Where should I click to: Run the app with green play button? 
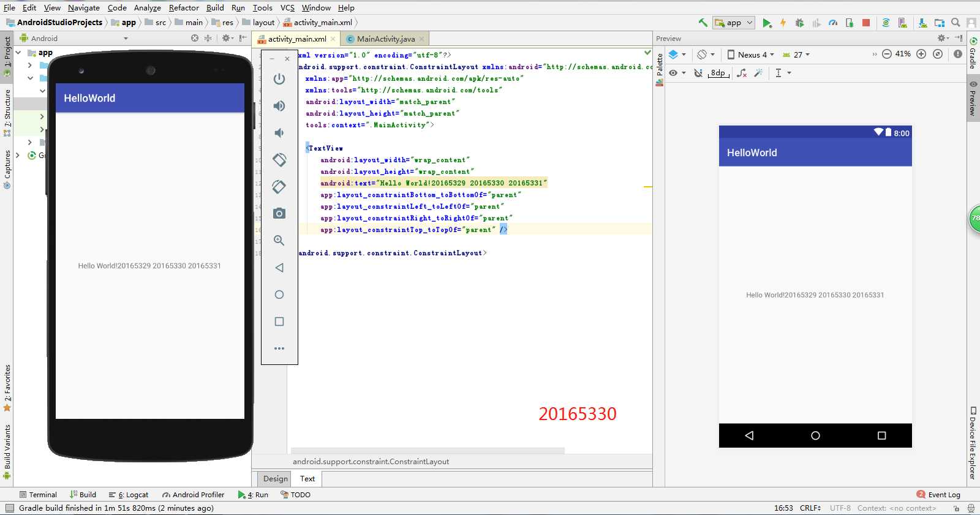(767, 23)
